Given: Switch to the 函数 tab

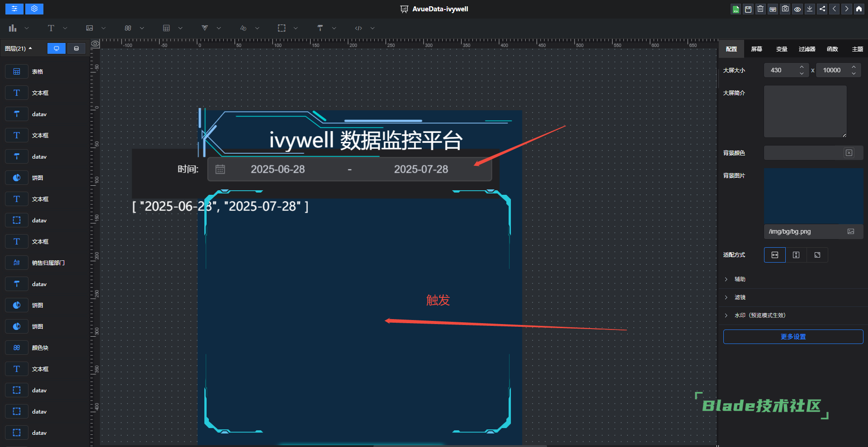Looking at the screenshot, I should [x=832, y=49].
